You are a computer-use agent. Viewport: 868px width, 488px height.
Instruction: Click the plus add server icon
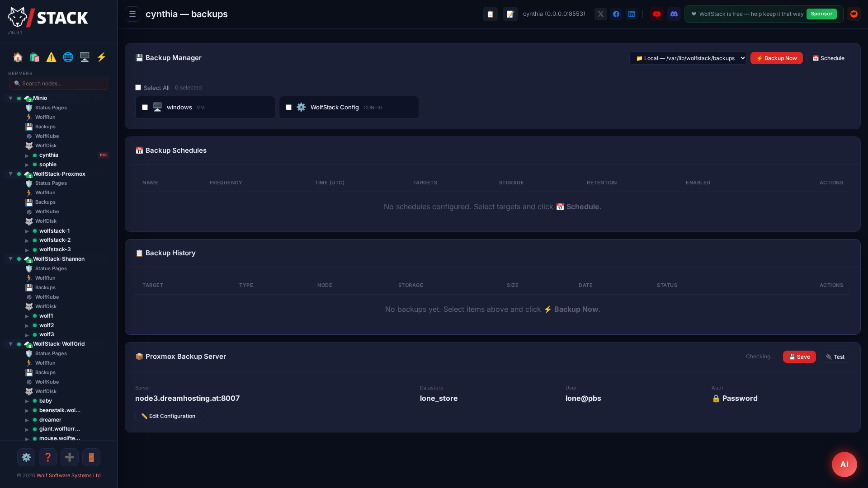point(70,457)
